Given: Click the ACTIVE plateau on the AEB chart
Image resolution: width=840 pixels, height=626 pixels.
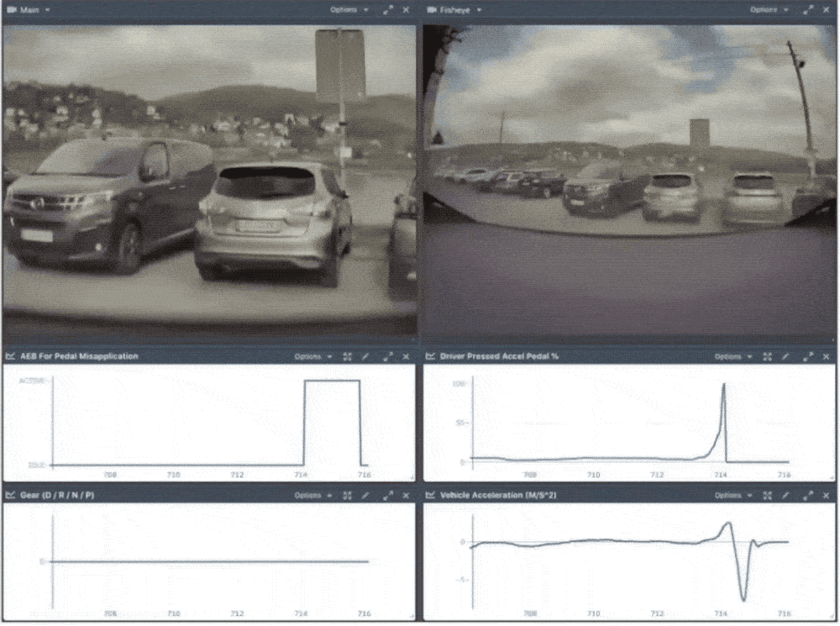Looking at the screenshot, I should 332,381.
